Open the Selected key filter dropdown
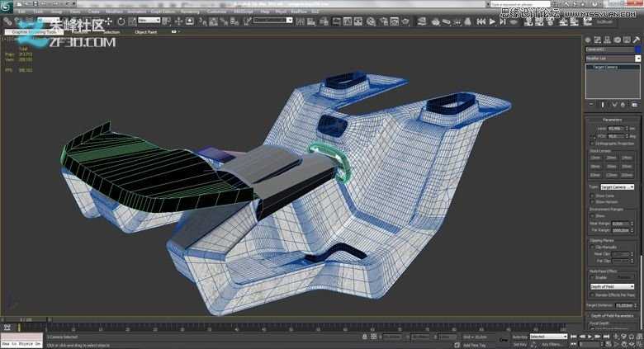The width and height of the screenshot is (644, 349). [x=548, y=337]
